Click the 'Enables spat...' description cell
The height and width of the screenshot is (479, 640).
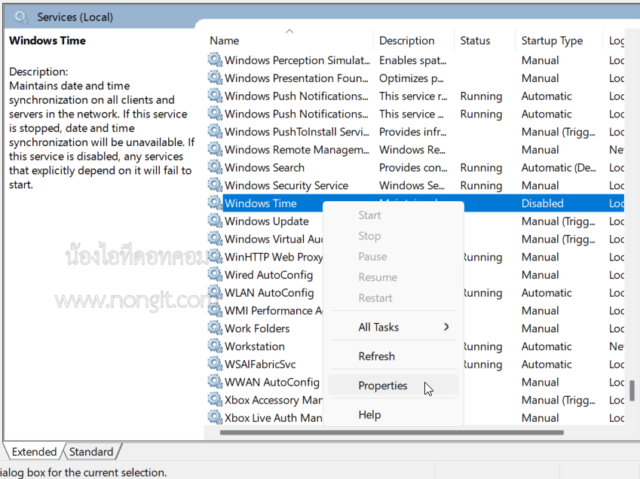pyautogui.click(x=413, y=60)
